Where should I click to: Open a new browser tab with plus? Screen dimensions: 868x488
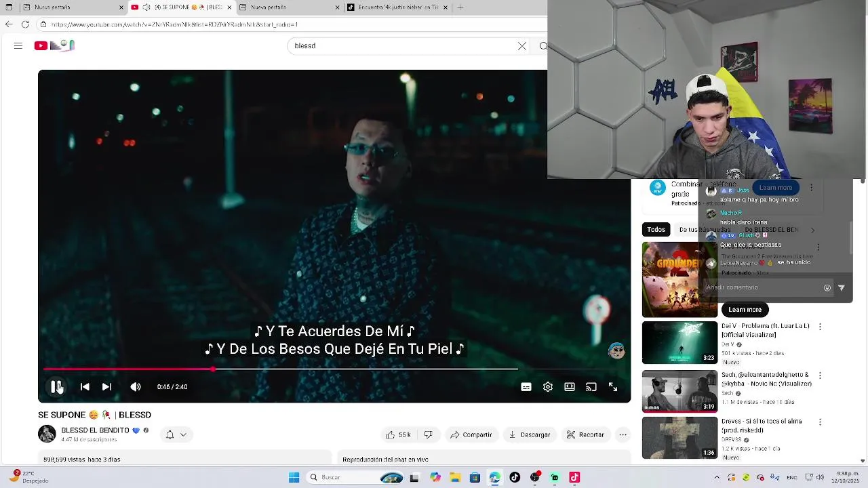pos(460,7)
